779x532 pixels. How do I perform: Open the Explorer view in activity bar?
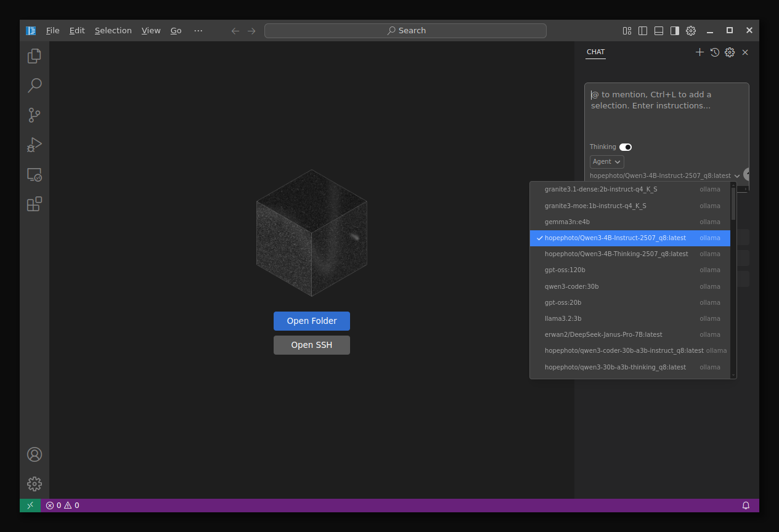(35, 55)
